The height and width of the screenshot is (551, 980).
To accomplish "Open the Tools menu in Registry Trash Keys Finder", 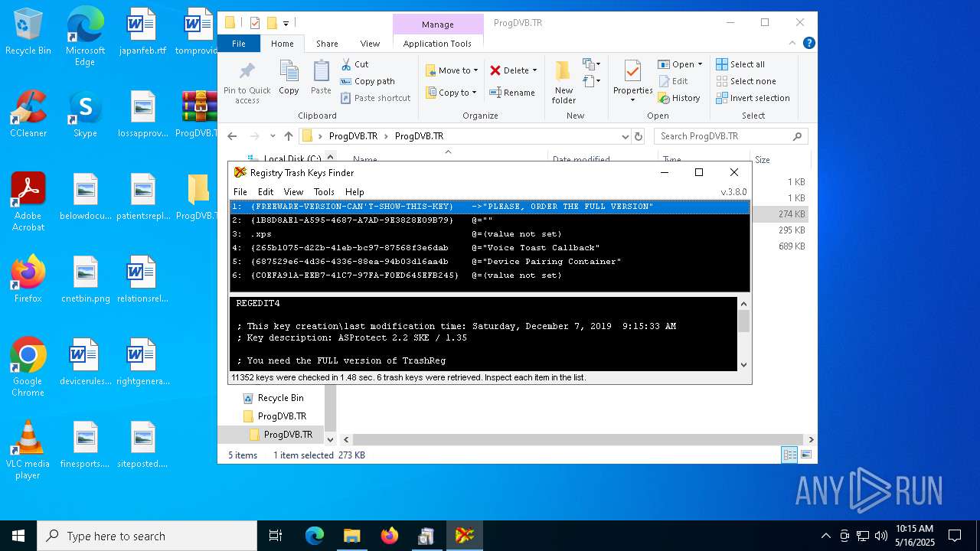I will click(x=324, y=192).
